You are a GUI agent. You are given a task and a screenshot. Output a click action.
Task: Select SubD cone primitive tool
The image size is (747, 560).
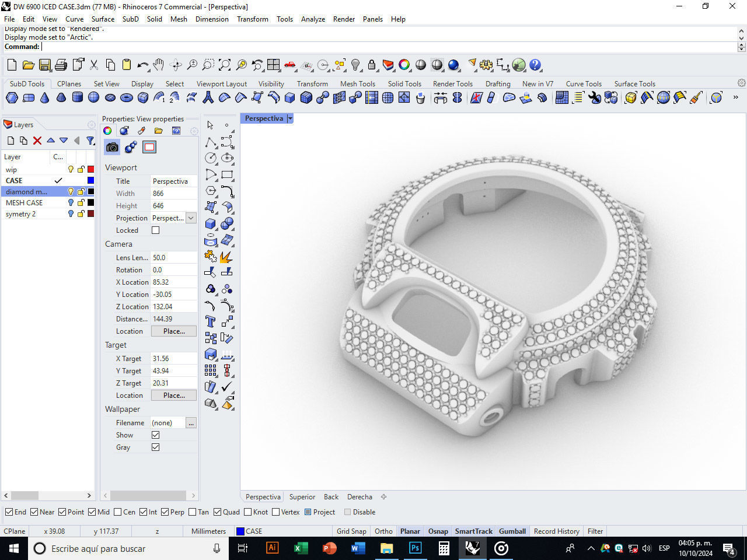pyautogui.click(x=45, y=97)
